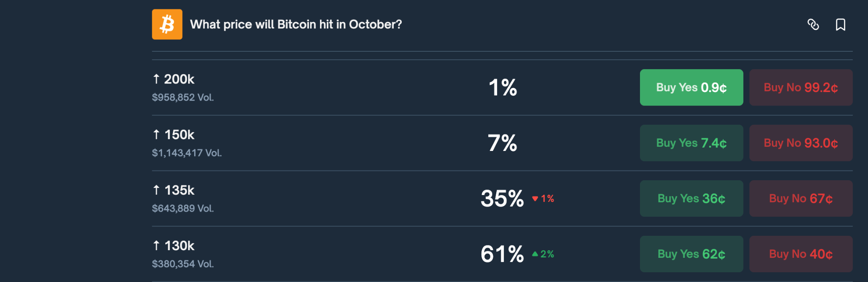868x282 pixels.
Task: Select Buy No 93.0¢ for 150k
Action: coord(801,143)
